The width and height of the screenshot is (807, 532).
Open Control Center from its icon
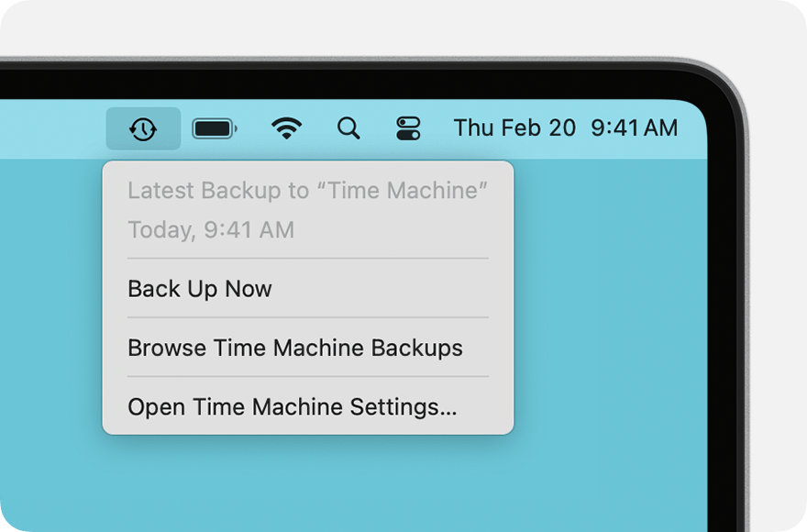408,128
